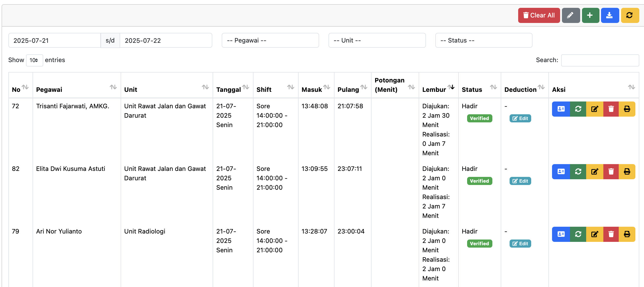
Task: Change the show entries count selector
Action: (34, 60)
